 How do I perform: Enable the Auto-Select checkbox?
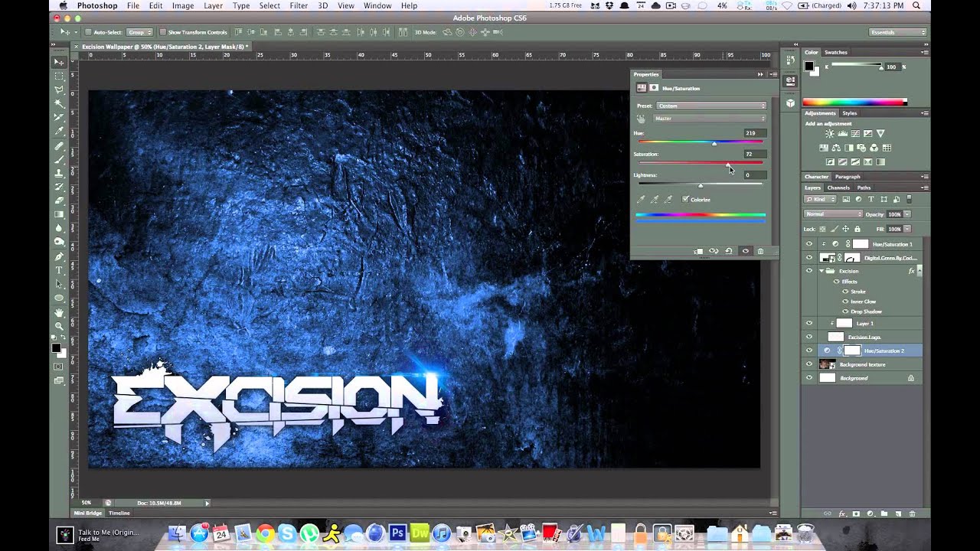88,32
